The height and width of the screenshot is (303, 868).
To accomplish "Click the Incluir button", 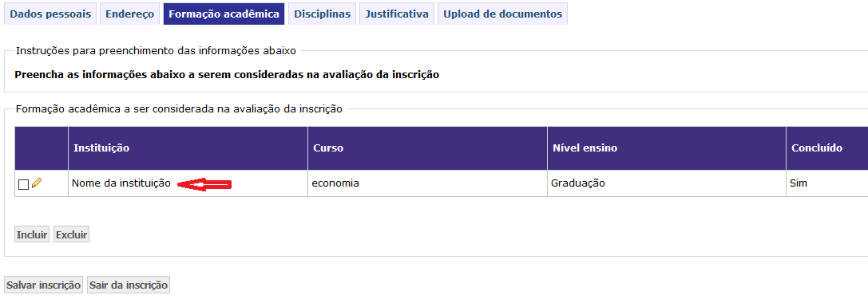I will click(32, 234).
